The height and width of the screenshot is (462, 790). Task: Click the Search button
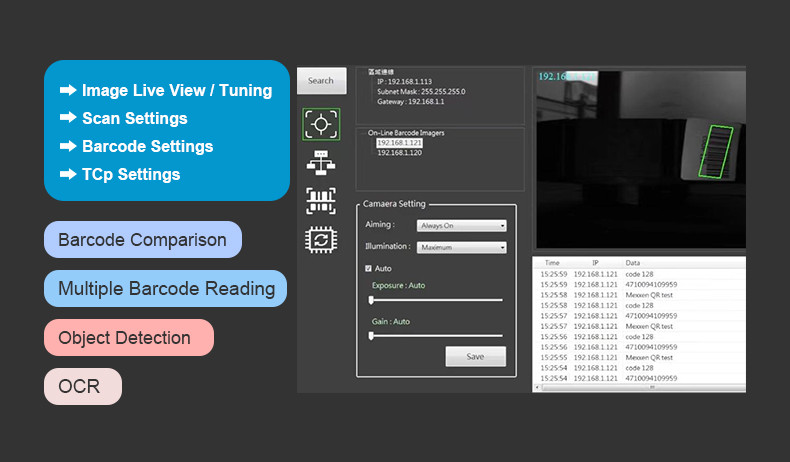pyautogui.click(x=321, y=81)
